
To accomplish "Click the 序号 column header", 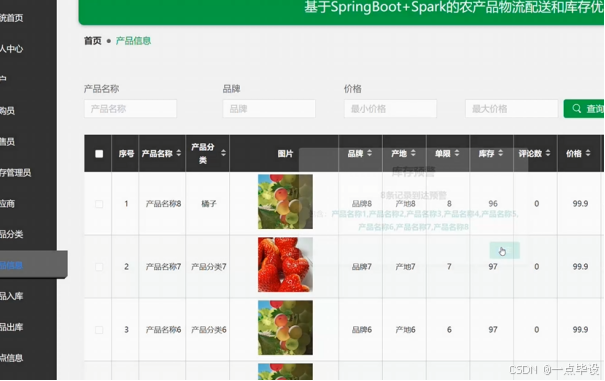I will click(126, 154).
